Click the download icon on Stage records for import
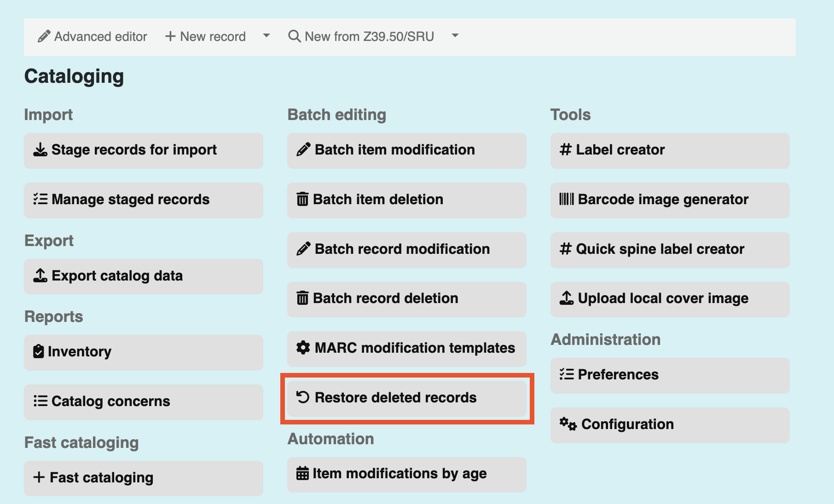The width and height of the screenshot is (834, 504). point(40,149)
